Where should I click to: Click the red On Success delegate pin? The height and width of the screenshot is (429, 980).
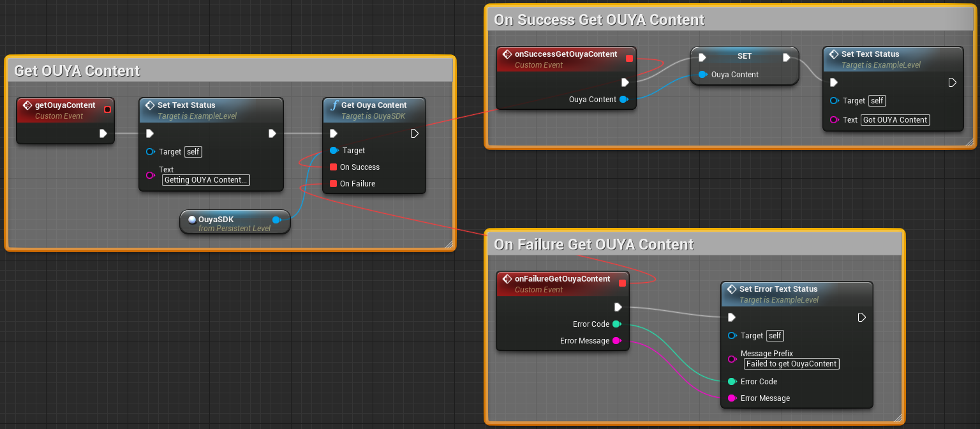(333, 167)
